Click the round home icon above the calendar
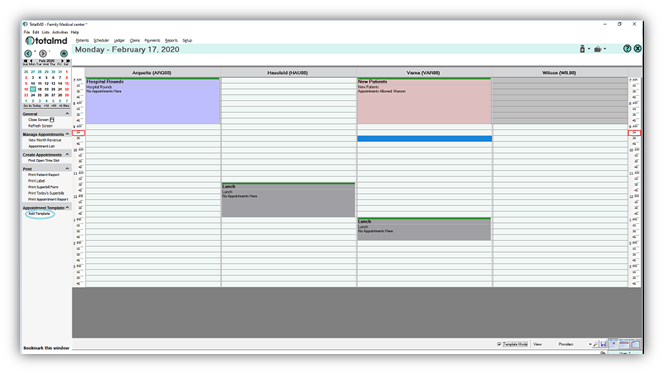Viewport: 664px width, 374px height. point(64,53)
